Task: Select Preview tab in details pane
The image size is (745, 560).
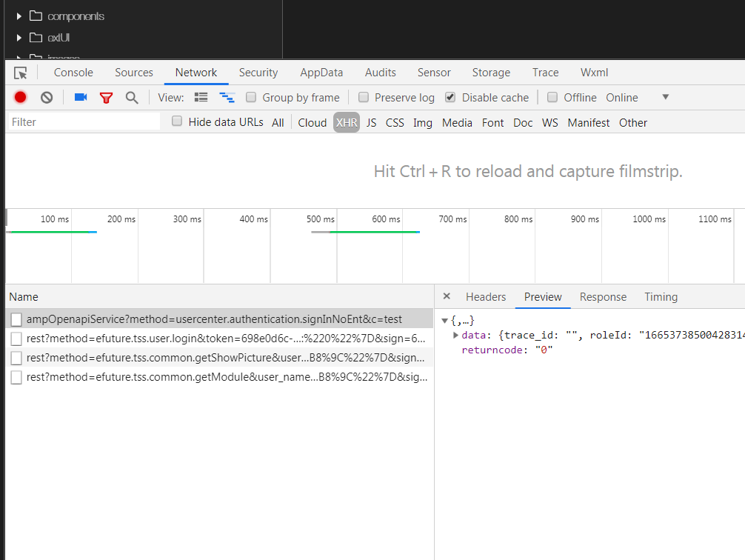Action: coord(543,296)
